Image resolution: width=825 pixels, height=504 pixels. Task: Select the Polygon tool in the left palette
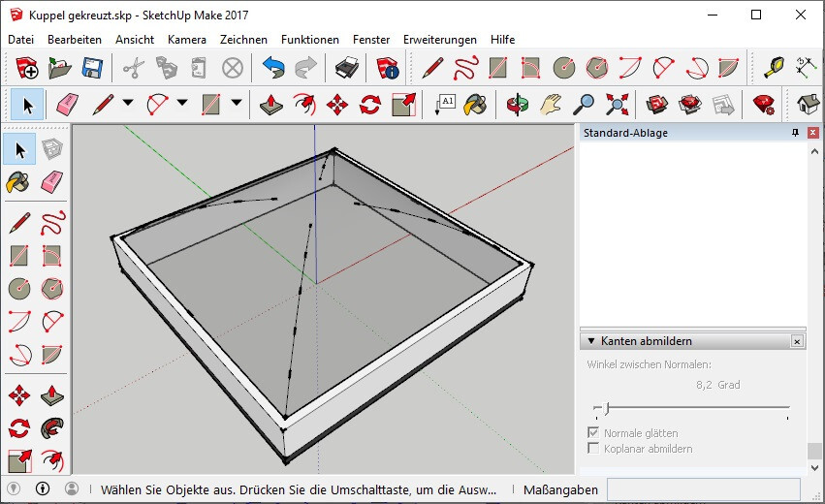pyautogui.click(x=52, y=288)
